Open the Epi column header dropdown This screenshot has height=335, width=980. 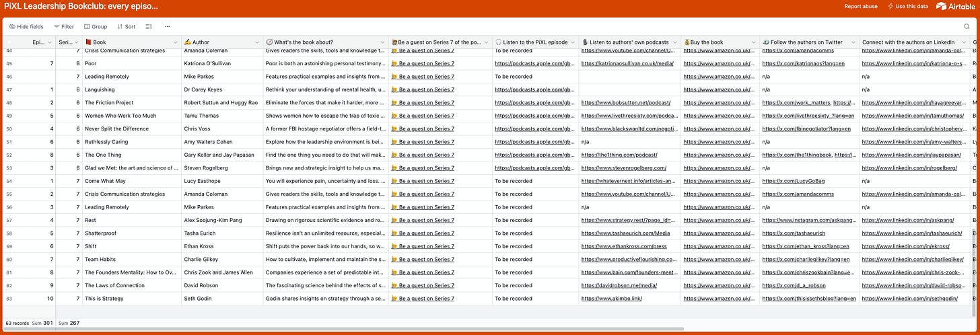pos(50,42)
